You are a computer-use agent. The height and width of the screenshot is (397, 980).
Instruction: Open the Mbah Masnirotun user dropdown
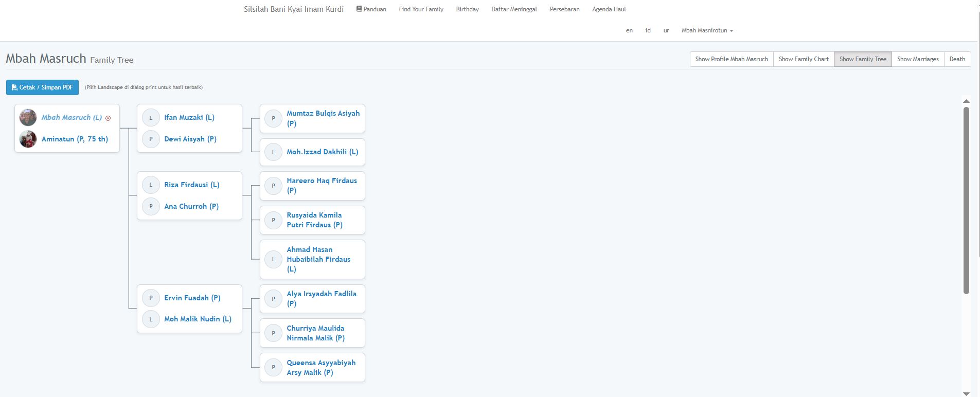click(707, 30)
